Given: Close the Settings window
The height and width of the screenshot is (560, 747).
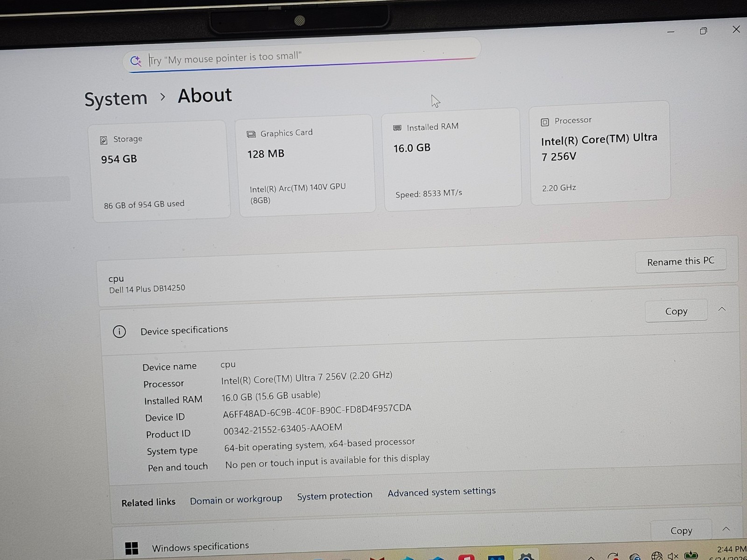Looking at the screenshot, I should point(736,29).
